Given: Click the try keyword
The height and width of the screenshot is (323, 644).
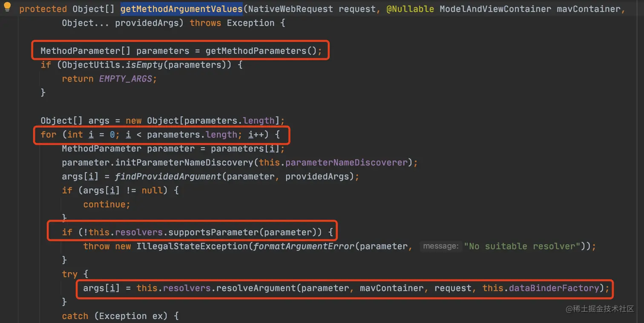Looking at the screenshot, I should click(70, 274).
